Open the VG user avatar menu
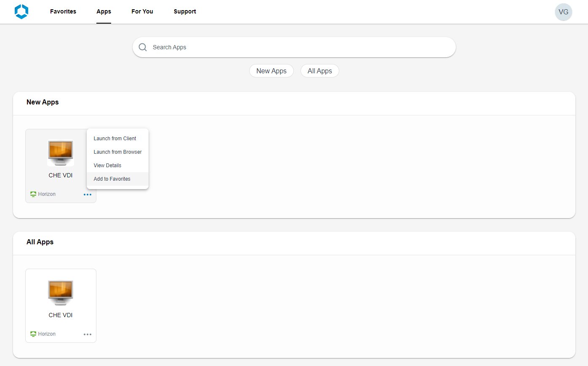 pos(563,12)
